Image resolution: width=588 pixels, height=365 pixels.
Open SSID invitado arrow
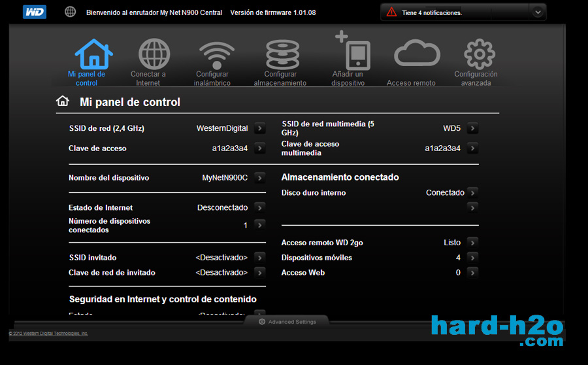259,258
